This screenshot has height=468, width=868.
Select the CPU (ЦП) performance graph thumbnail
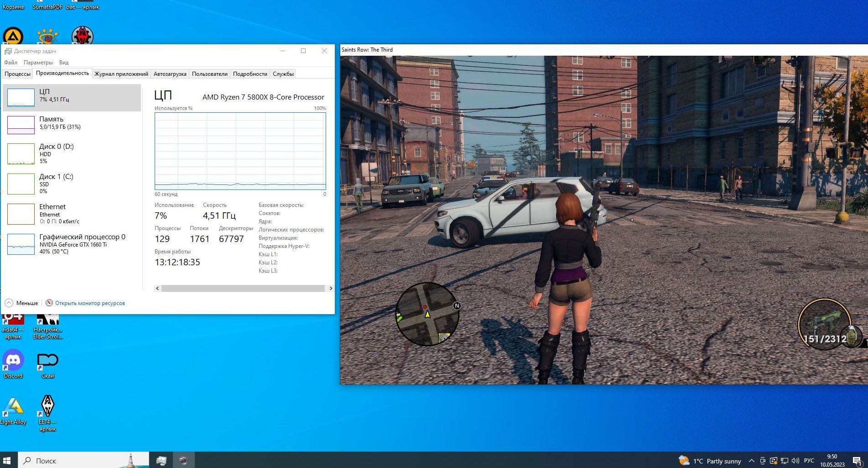pyautogui.click(x=21, y=97)
